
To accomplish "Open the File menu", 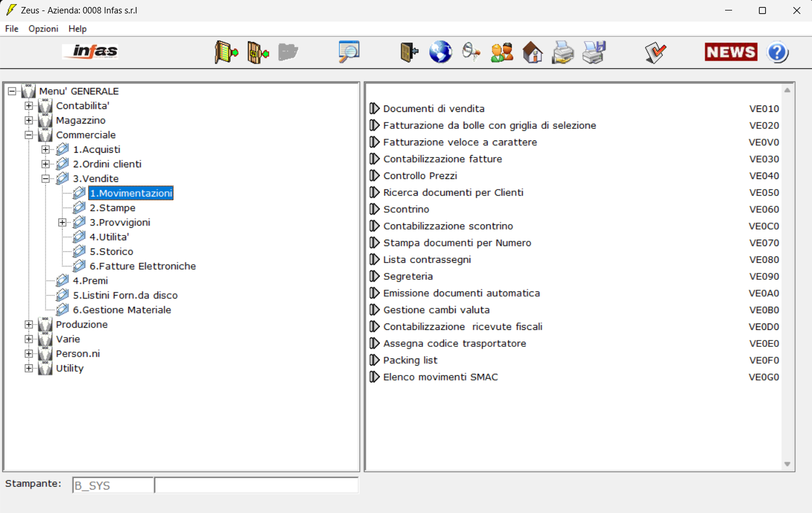I will [12, 29].
